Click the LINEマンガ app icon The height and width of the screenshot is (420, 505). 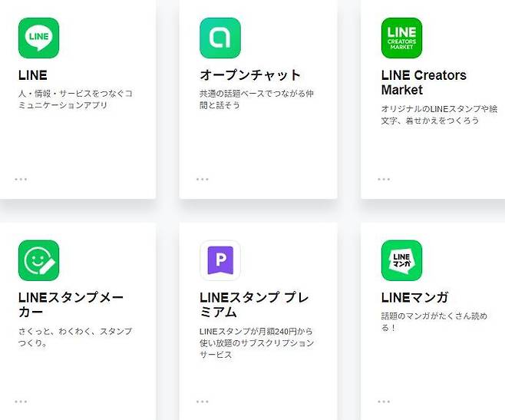pos(401,260)
